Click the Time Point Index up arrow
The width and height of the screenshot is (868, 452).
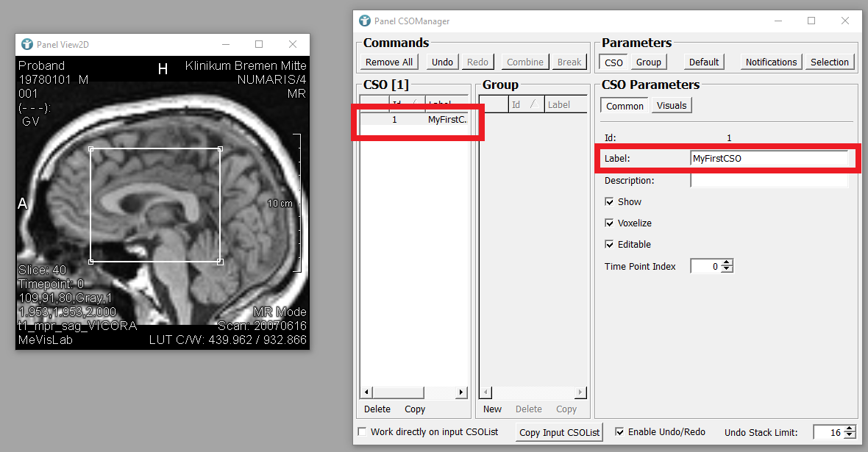pyautogui.click(x=727, y=262)
